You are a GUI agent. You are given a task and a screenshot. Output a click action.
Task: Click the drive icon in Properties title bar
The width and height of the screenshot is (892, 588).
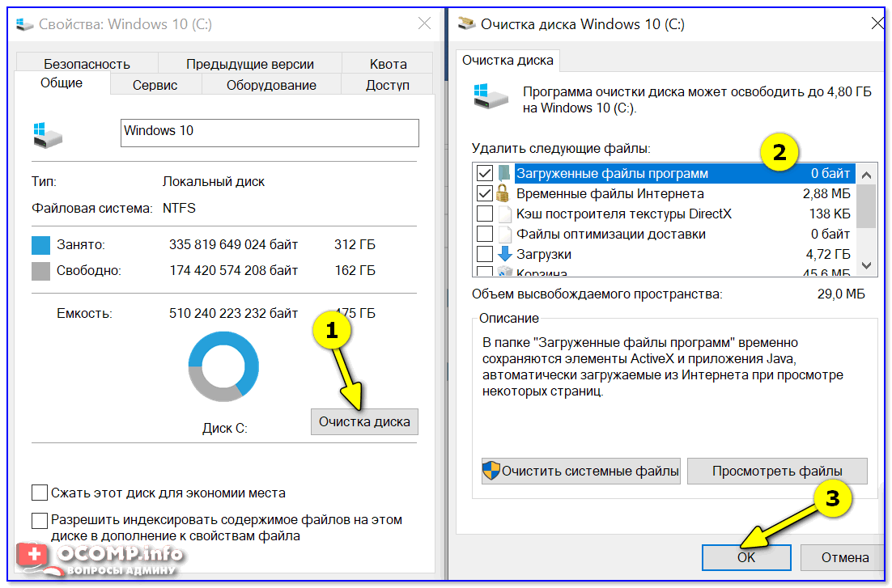click(x=24, y=24)
